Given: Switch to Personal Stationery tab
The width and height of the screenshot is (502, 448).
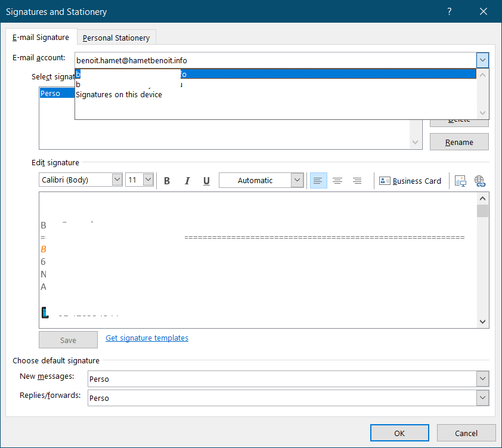Looking at the screenshot, I should [116, 38].
